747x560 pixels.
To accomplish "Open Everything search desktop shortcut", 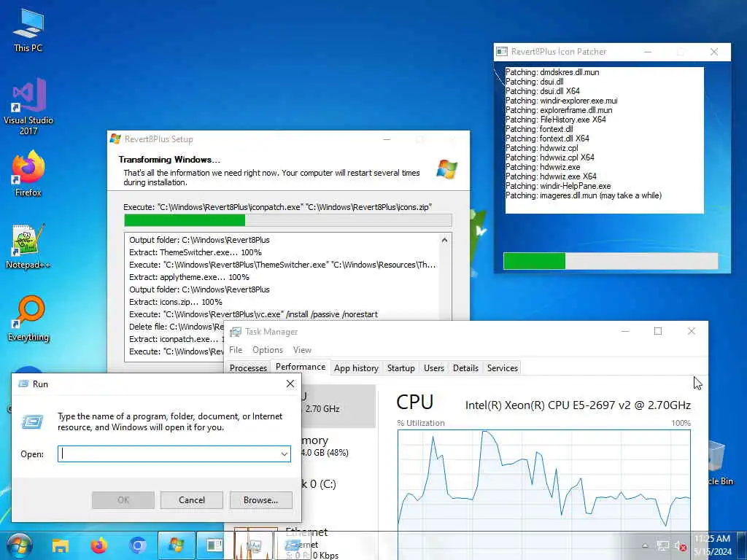I will [x=28, y=319].
